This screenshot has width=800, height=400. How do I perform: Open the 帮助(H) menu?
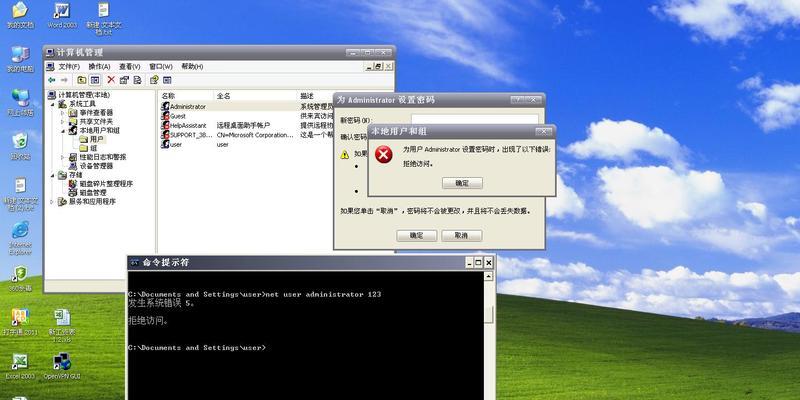point(192,66)
